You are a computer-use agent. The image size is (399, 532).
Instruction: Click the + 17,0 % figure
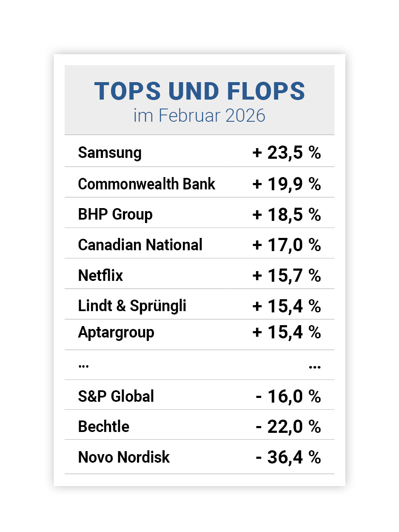(286, 245)
